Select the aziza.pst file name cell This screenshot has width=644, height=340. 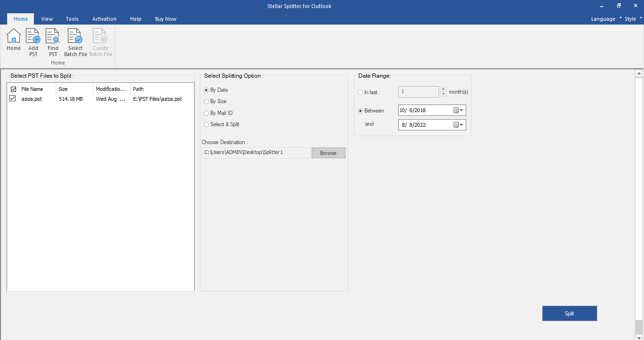[x=32, y=99]
